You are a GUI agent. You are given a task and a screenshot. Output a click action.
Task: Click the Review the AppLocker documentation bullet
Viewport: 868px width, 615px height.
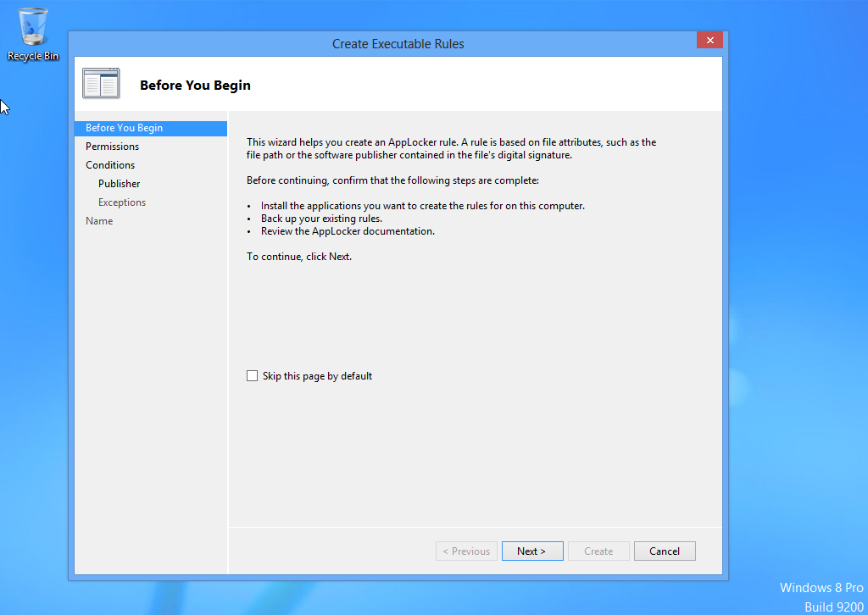(348, 231)
